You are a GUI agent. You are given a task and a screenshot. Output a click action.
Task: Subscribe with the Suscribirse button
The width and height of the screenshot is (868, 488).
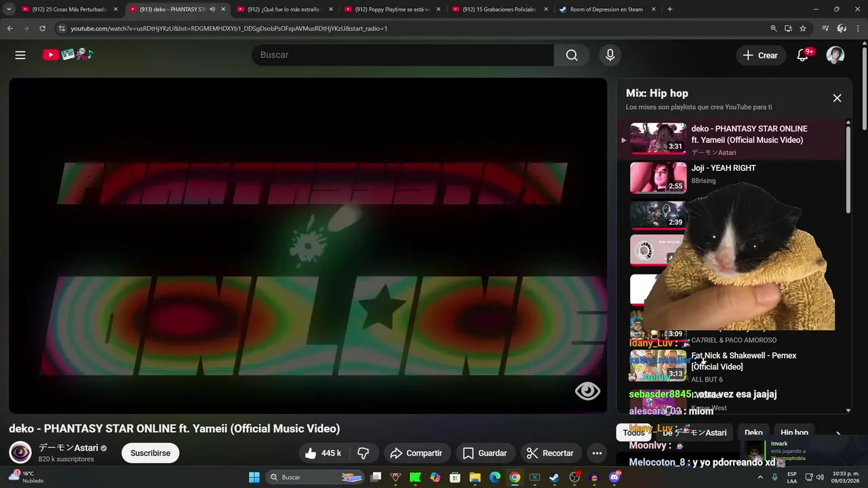coord(151,453)
